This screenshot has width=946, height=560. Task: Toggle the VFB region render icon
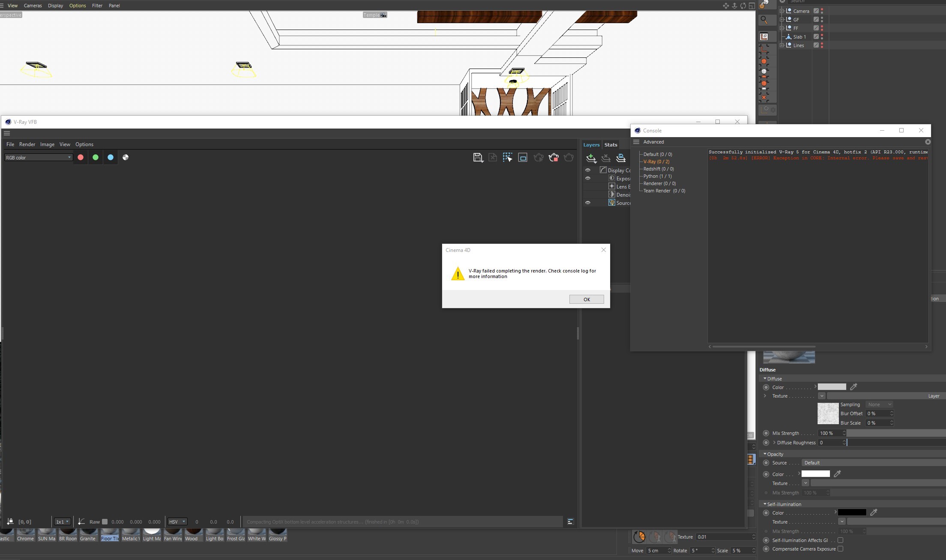(x=523, y=157)
